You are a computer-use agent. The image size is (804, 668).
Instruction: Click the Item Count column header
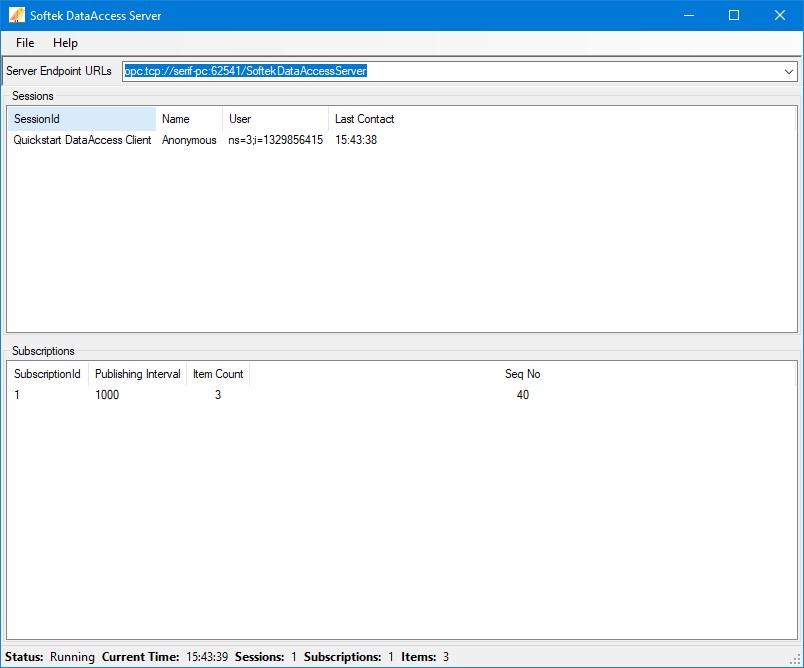[x=218, y=374]
